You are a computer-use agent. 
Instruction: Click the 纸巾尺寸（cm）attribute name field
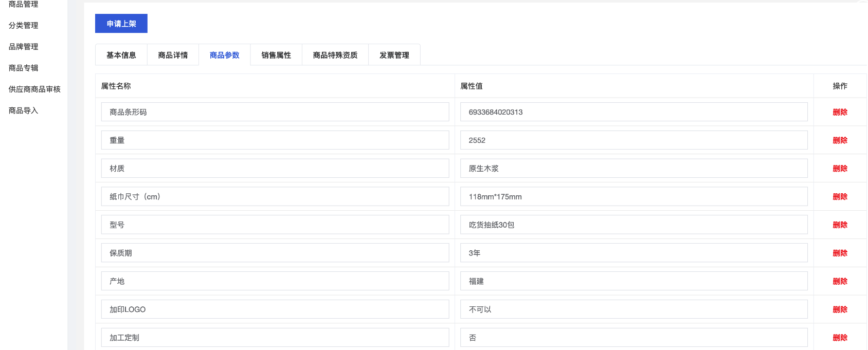point(275,197)
